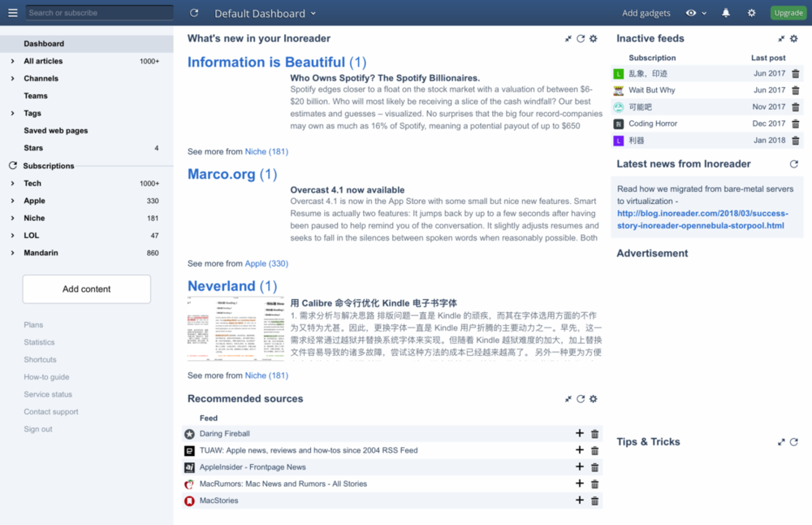Remove the TUAW recommendation
The image size is (812, 525).
click(x=594, y=450)
